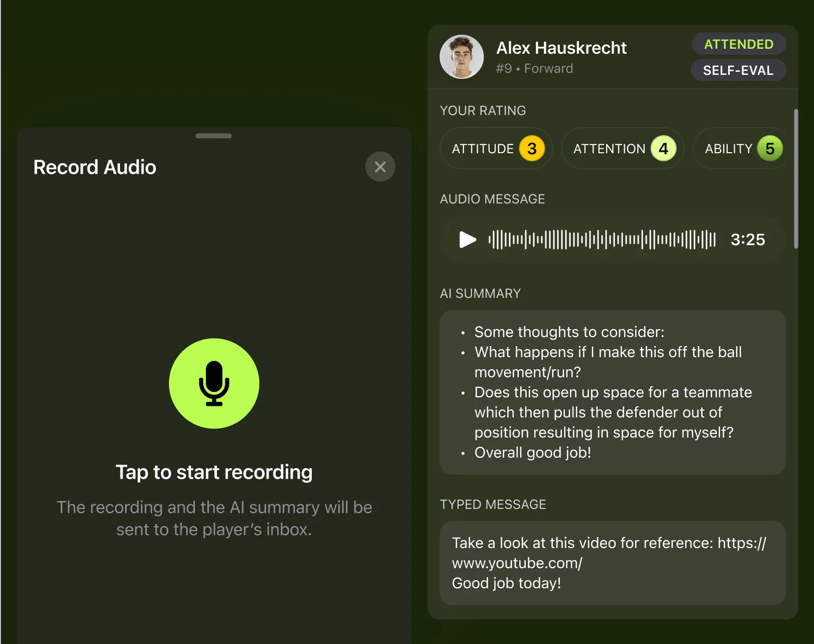Click the YOUR RATING section label

[x=483, y=111]
